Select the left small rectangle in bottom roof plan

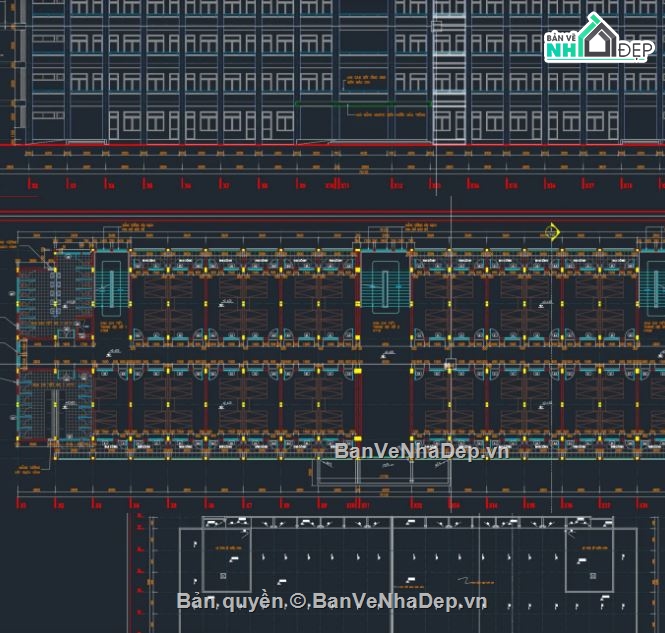225,559
